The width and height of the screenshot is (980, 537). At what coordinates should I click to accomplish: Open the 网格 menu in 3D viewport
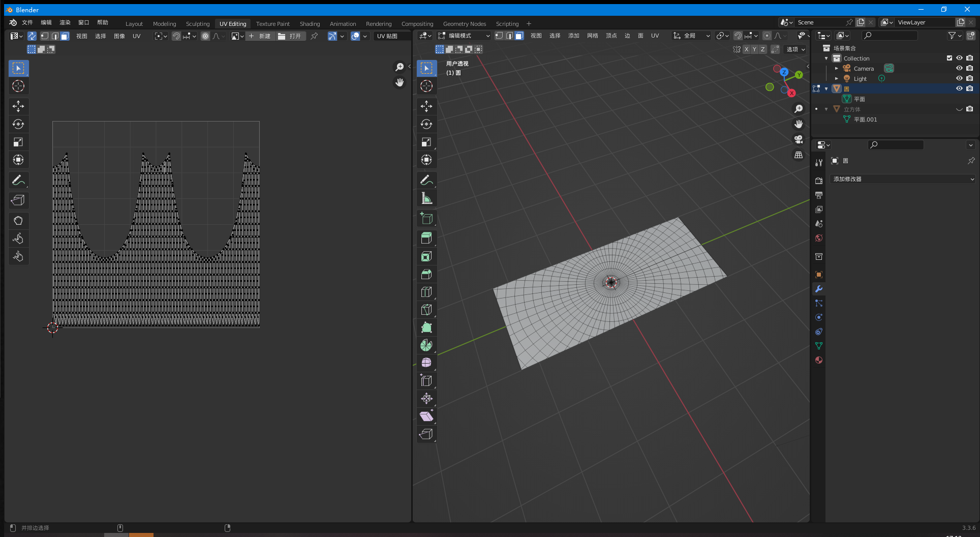(592, 36)
